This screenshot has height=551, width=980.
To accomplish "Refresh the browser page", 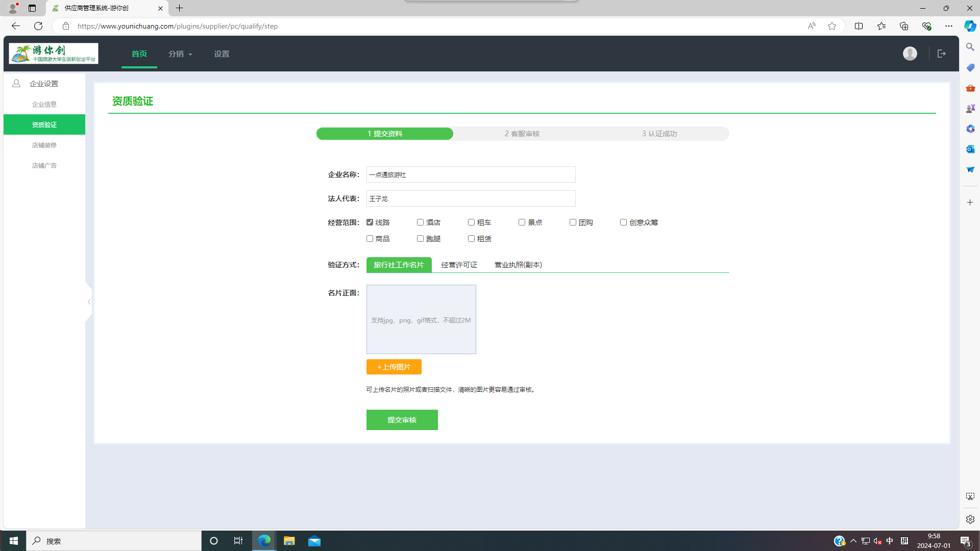I will [x=38, y=26].
